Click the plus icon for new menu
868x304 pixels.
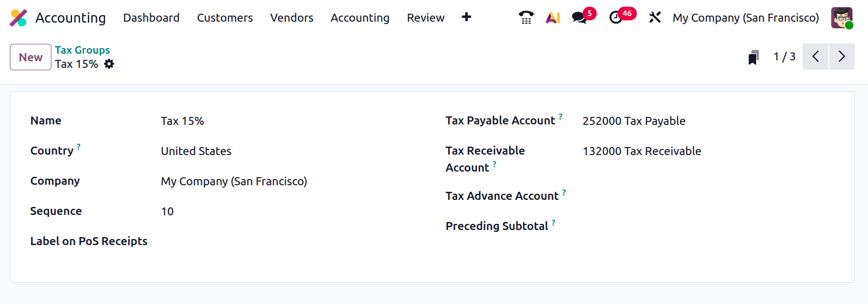(x=466, y=17)
